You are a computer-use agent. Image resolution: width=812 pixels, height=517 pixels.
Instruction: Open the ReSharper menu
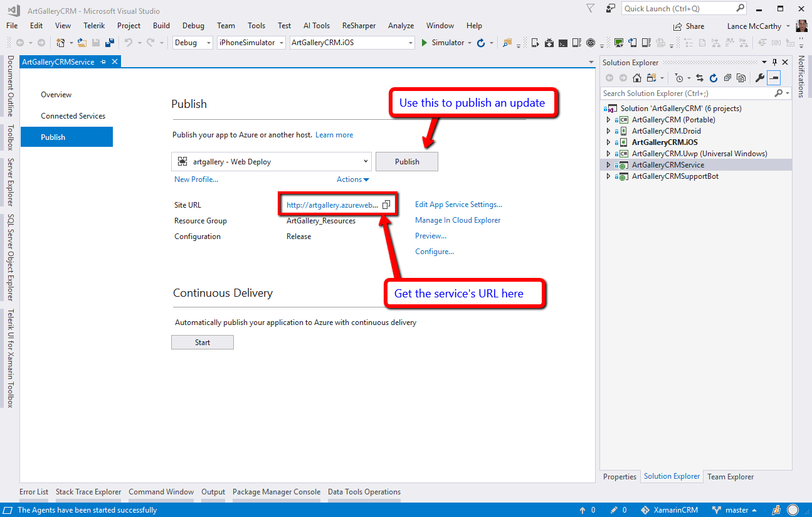click(x=359, y=26)
